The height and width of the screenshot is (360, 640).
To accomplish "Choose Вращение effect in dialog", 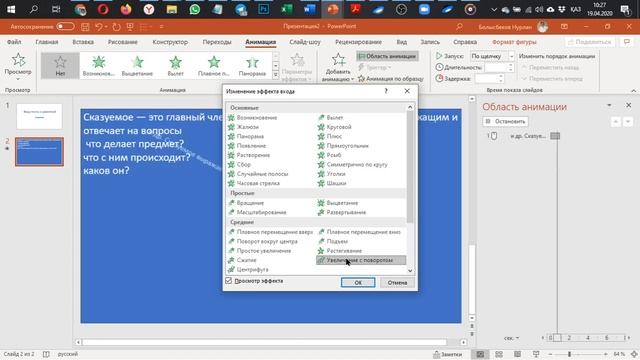I will [250, 203].
